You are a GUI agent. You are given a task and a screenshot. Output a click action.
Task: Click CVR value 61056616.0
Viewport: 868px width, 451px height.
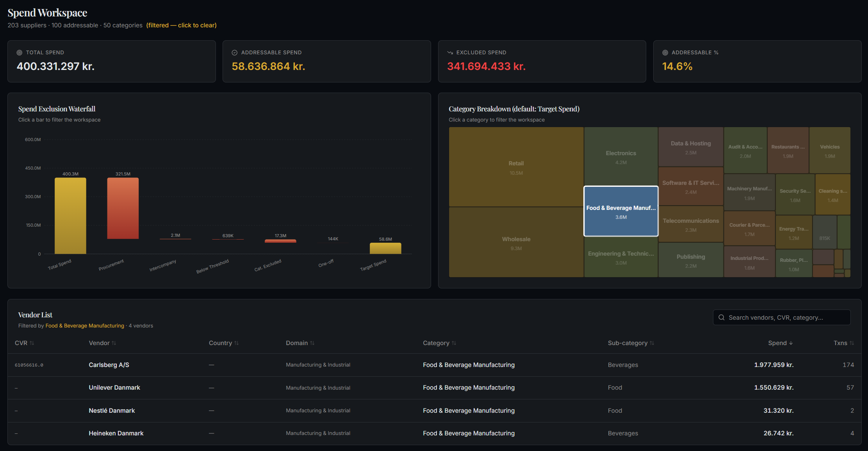point(29,365)
